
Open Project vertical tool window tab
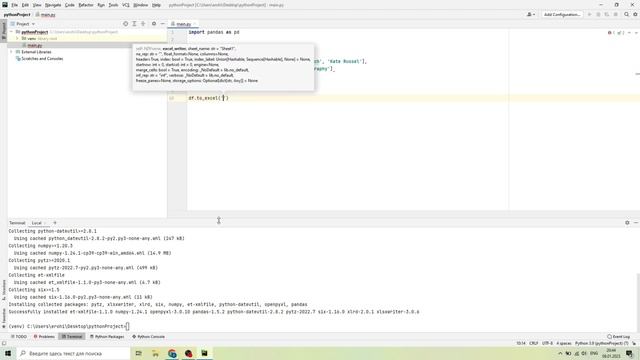pos(4,30)
